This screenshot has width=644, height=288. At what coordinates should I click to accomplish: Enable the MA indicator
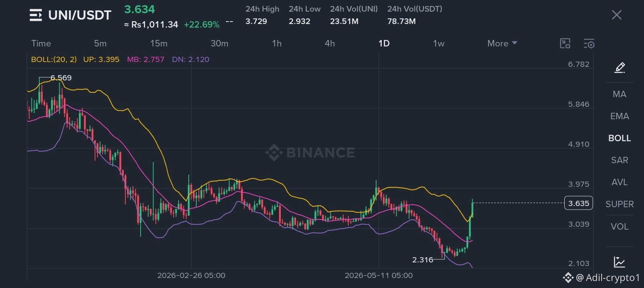click(x=619, y=94)
